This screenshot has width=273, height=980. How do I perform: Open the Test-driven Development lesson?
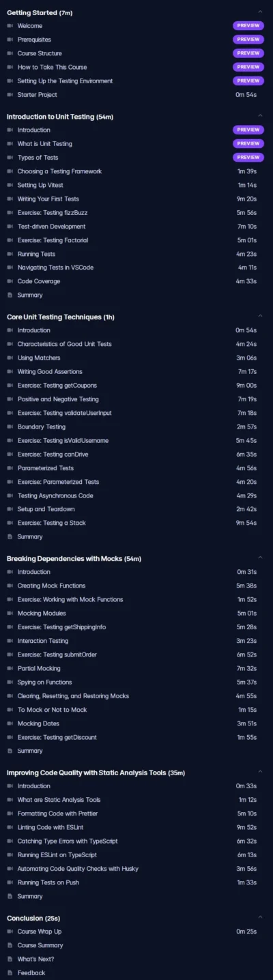[136, 227]
